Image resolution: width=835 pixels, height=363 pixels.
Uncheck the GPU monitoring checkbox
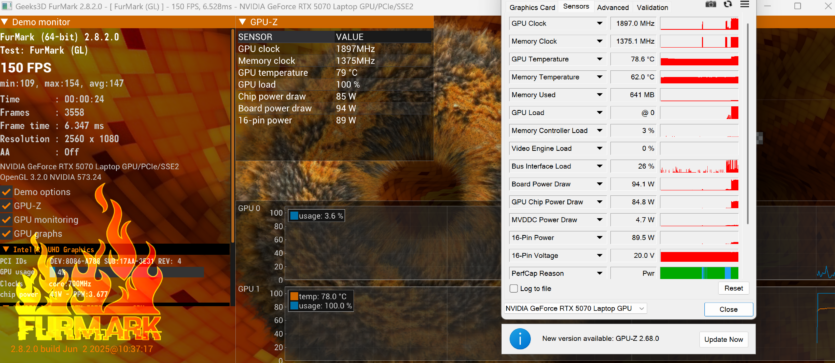[x=6, y=220]
